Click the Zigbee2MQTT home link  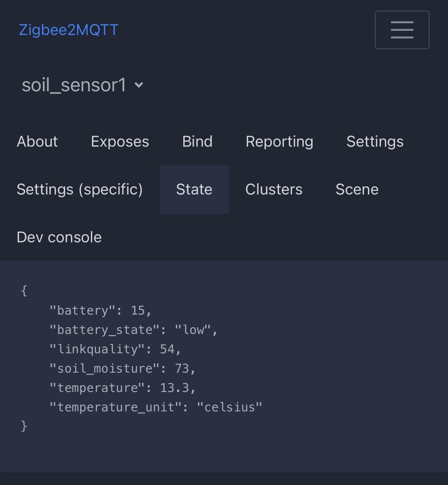click(69, 30)
